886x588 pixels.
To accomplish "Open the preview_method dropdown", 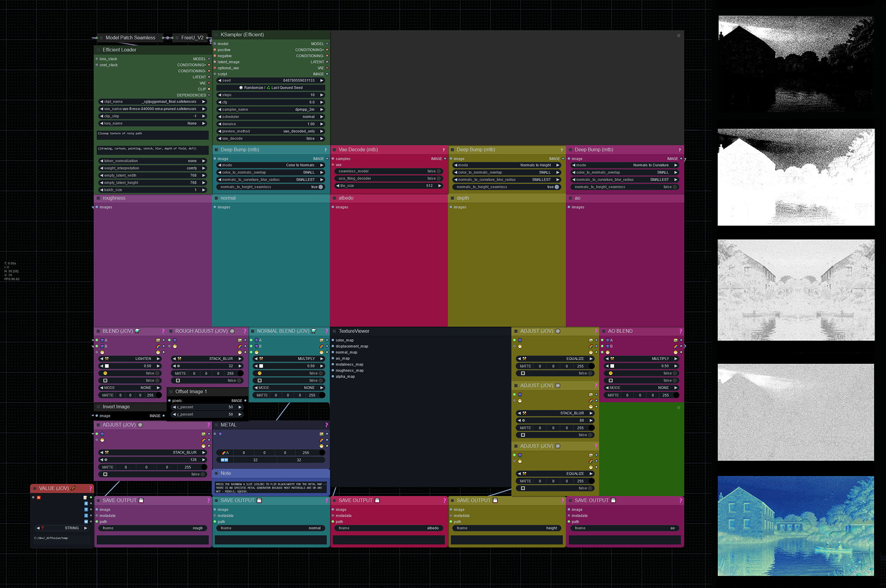I will point(271,131).
